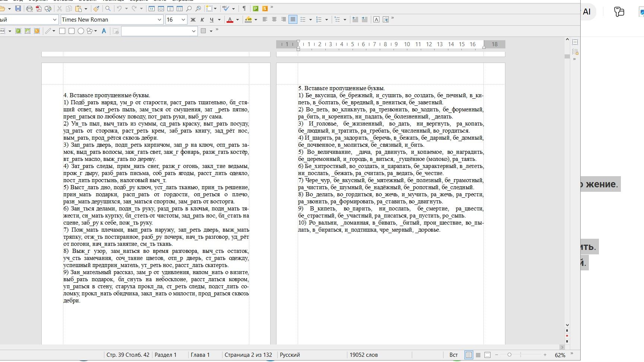The height and width of the screenshot is (362, 644).
Task: Click the print icon
Action: pos(29,8)
